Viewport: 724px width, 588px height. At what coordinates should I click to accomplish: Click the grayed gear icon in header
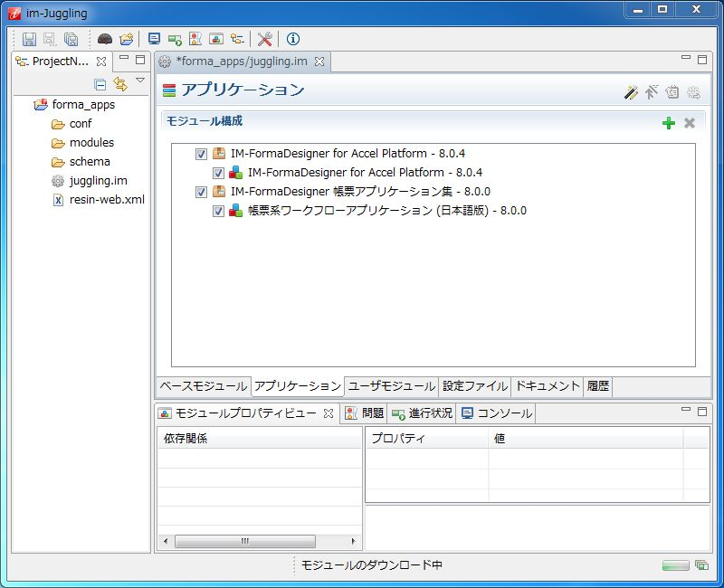point(693,92)
